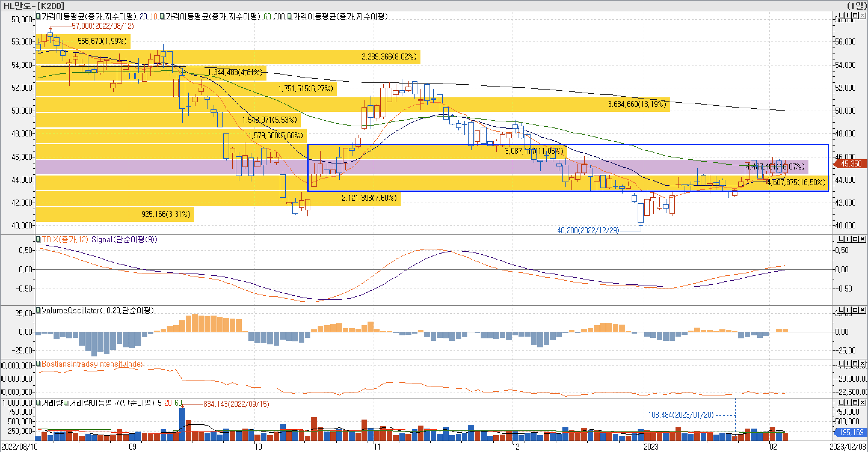Click the maximize icon of the TRIX panel
This screenshot has width=868, height=452.
coord(855,239)
